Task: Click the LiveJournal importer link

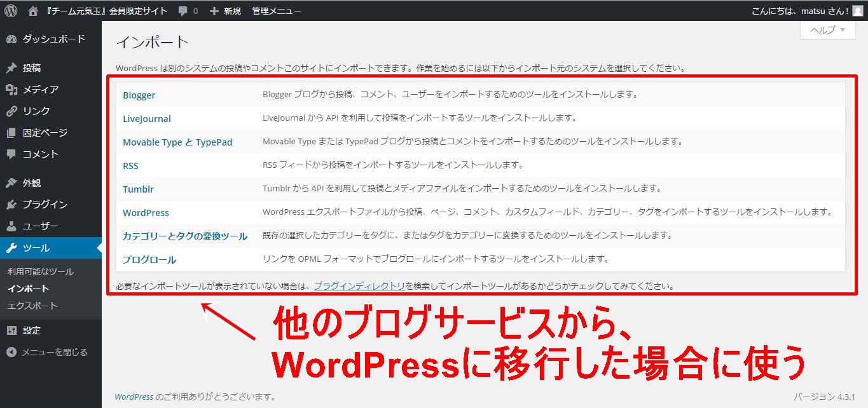Action: [x=147, y=119]
